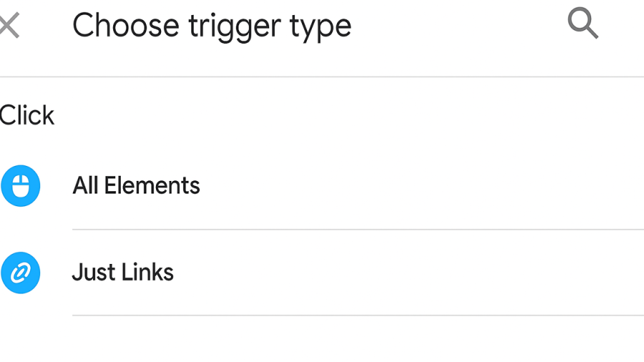644x362 pixels.
Task: Click the divider under the header
Action: pos(322,76)
